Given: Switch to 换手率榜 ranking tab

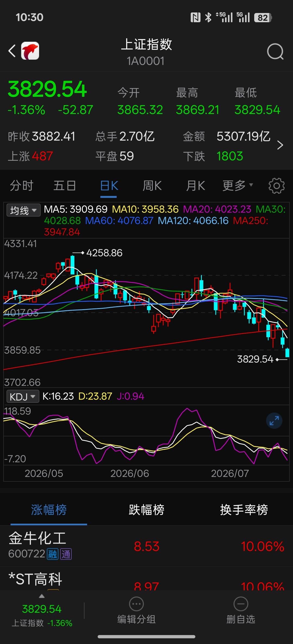Looking at the screenshot, I should tap(244, 510).
